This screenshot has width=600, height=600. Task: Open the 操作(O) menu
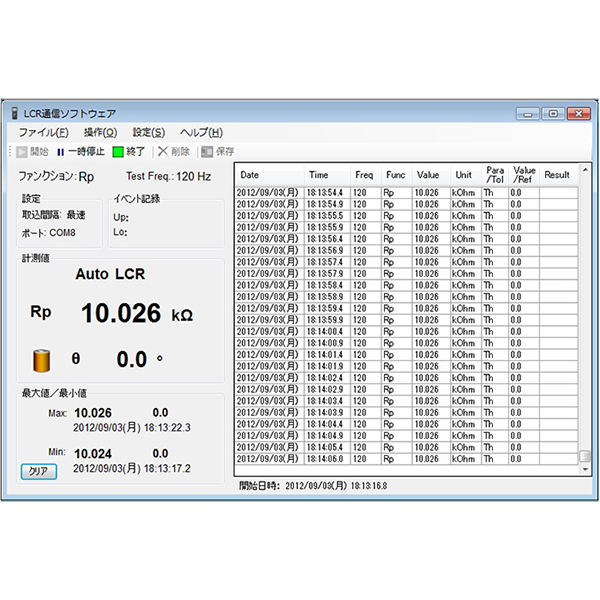pos(100,132)
